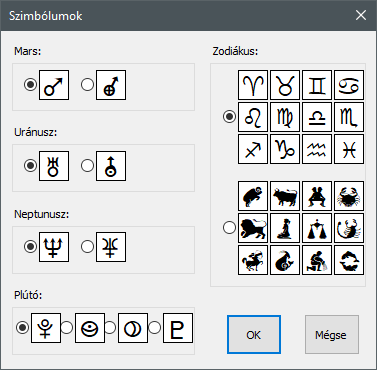Image resolution: width=377 pixels, height=370 pixels.
Task: Click the crab pictorial zodiac image
Action: tap(349, 196)
